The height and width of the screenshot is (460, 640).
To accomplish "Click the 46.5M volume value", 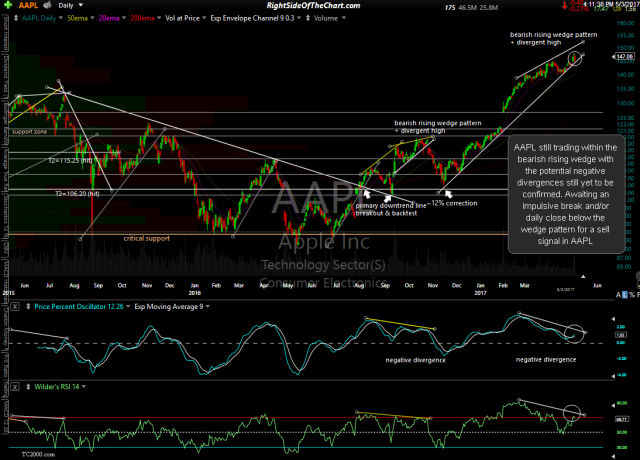I will click(x=467, y=7).
